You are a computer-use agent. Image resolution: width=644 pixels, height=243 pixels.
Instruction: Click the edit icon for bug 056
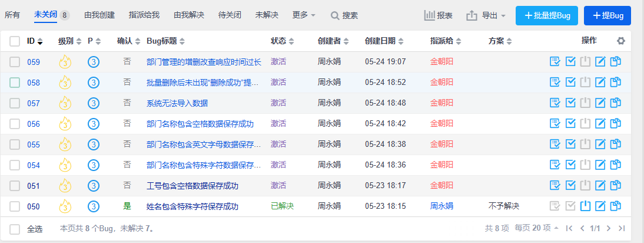coord(600,123)
